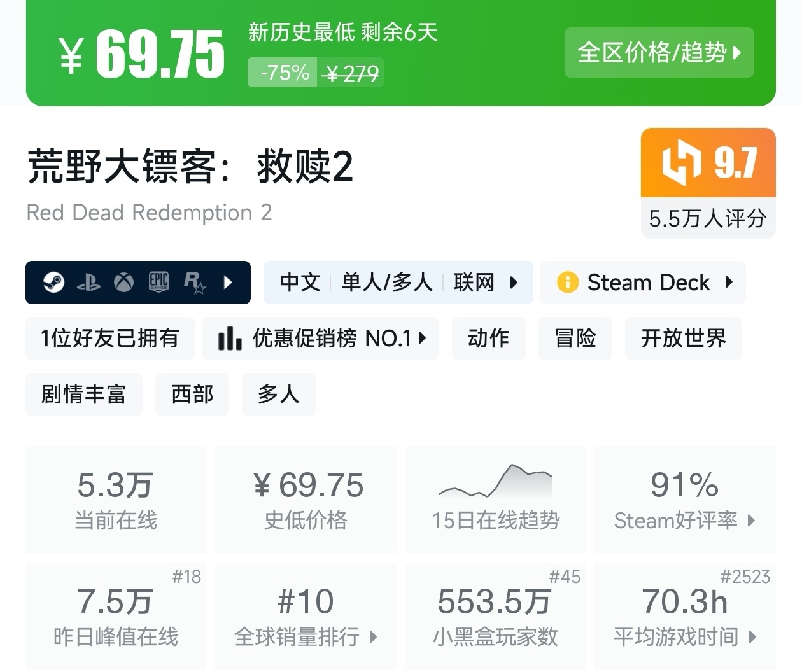Click the Rockstar Games platform icon
The image size is (802, 672).
194,283
